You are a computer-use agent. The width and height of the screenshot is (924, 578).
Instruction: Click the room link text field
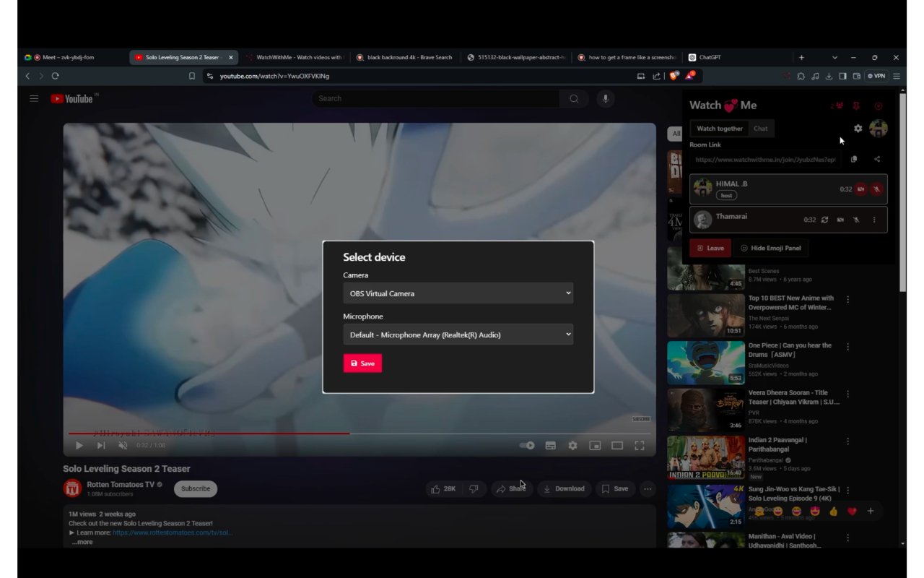[766, 160]
